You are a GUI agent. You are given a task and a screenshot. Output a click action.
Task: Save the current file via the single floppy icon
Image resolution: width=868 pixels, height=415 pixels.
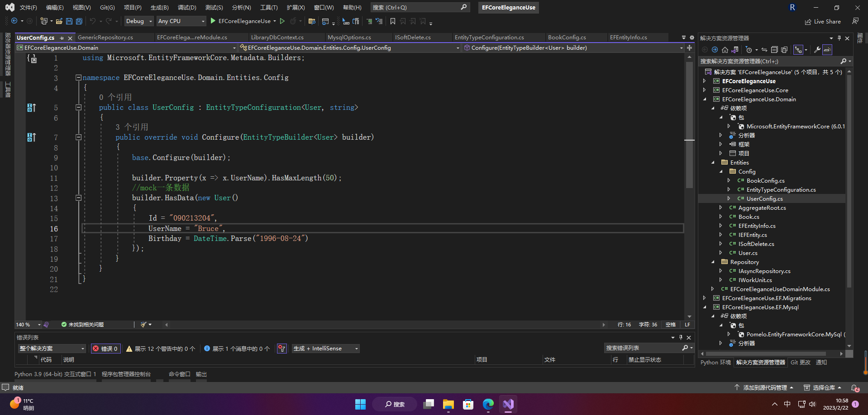click(x=69, y=21)
